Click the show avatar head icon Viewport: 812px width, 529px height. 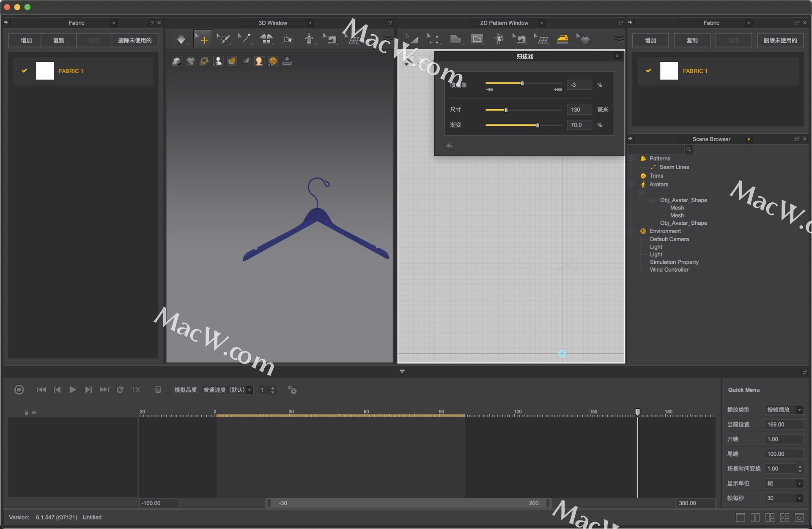259,61
